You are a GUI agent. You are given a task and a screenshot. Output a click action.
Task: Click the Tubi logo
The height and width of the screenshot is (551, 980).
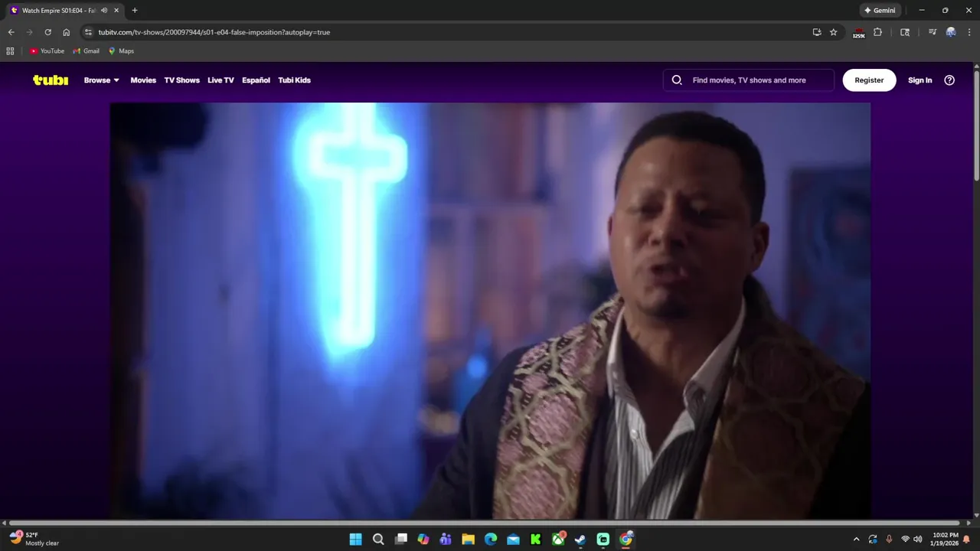51,80
